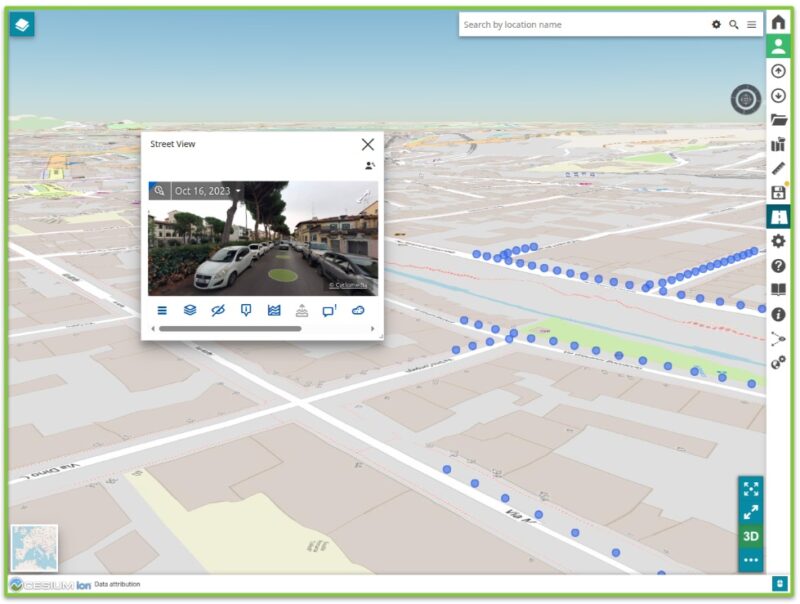This screenshot has height=604, width=800.
Task: Open the layers panel button at top-left
Action: 22,24
